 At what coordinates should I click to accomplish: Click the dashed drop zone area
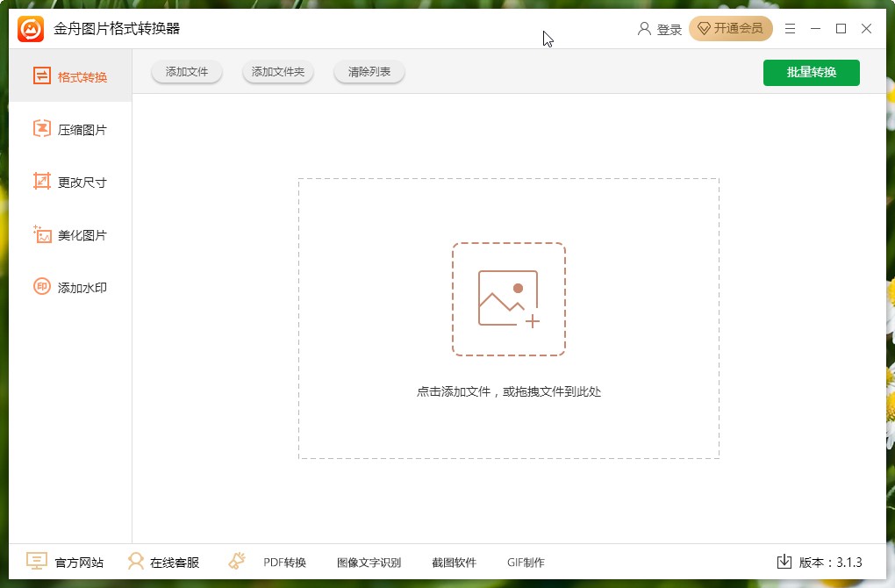point(509,319)
